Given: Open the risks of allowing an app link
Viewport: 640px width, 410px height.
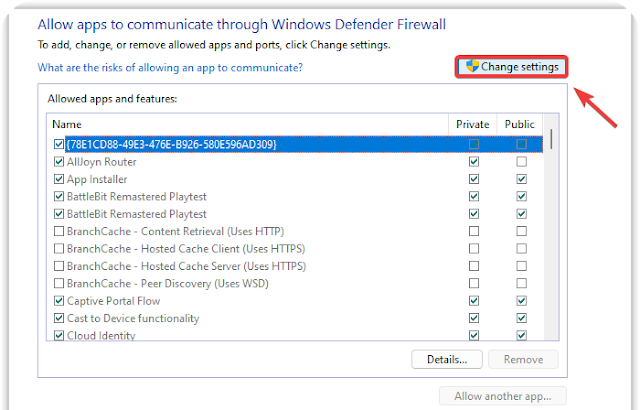Looking at the screenshot, I should click(x=170, y=67).
